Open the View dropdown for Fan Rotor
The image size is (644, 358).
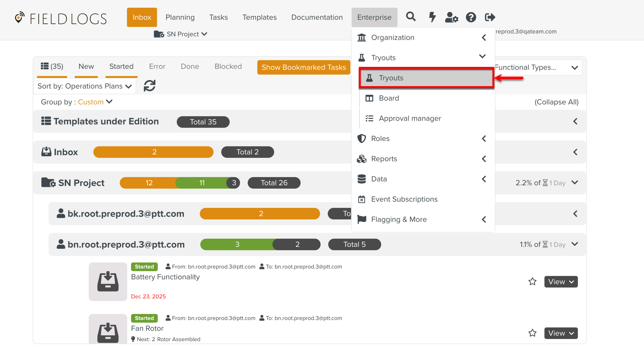tap(561, 333)
